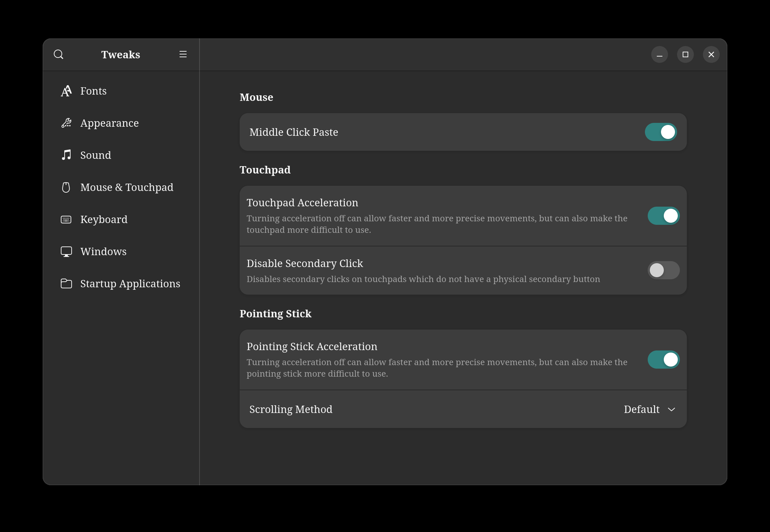
Task: Disable Middle Click Paste switch
Action: tap(661, 132)
